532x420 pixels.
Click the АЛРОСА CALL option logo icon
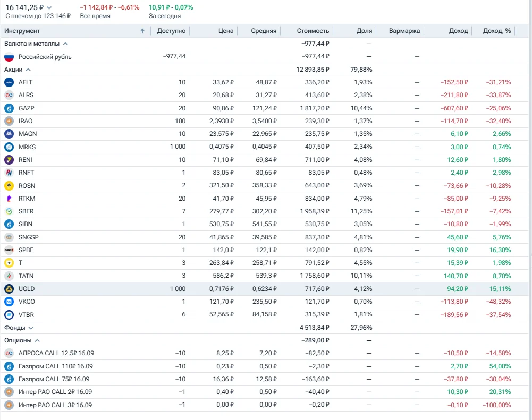point(9,353)
